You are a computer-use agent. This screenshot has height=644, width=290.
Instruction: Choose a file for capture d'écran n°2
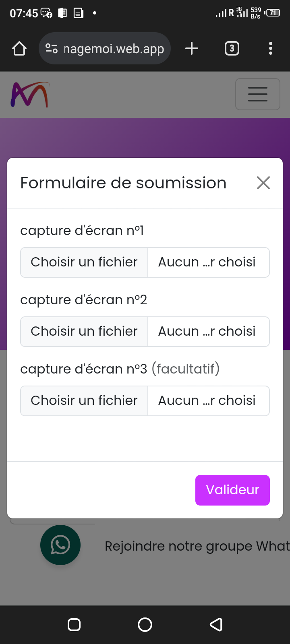pos(84,332)
